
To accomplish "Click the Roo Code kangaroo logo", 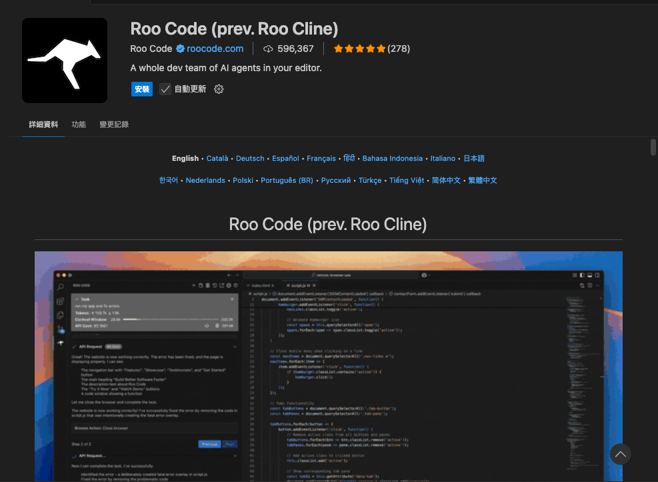I will tap(65, 60).
